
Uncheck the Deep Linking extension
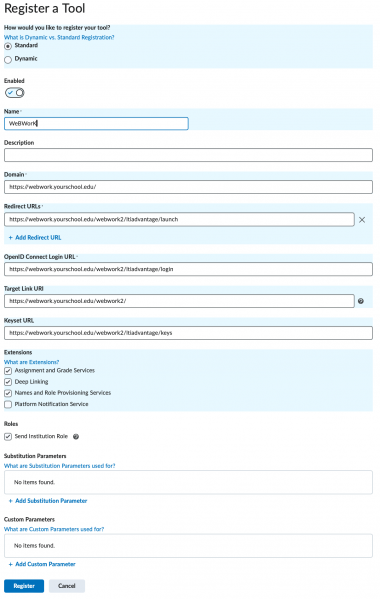[8, 382]
